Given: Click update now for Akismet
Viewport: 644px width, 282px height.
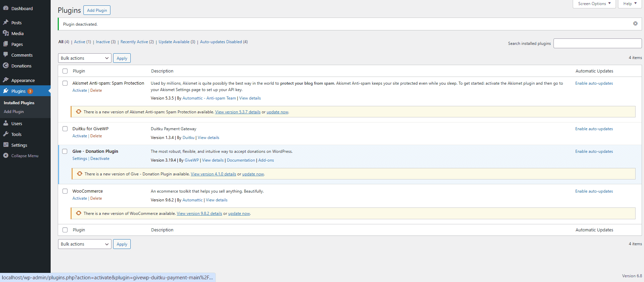Looking at the screenshot, I should (277, 112).
